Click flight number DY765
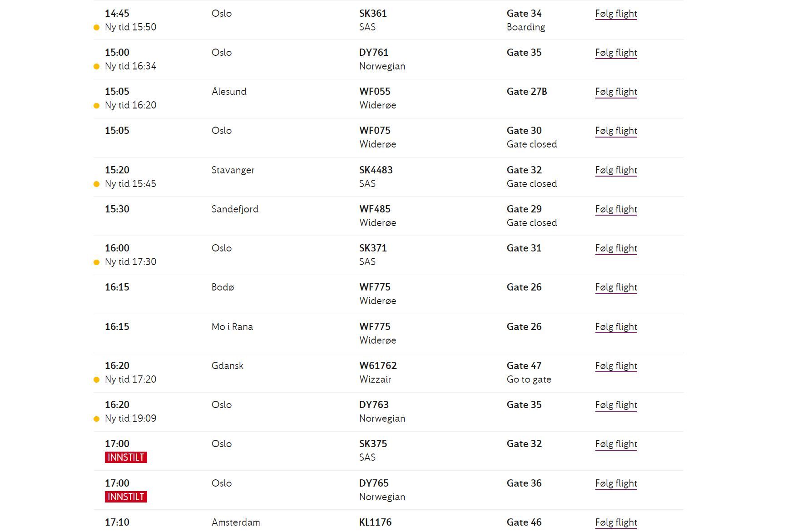This screenshot has width=812, height=532. tap(374, 483)
